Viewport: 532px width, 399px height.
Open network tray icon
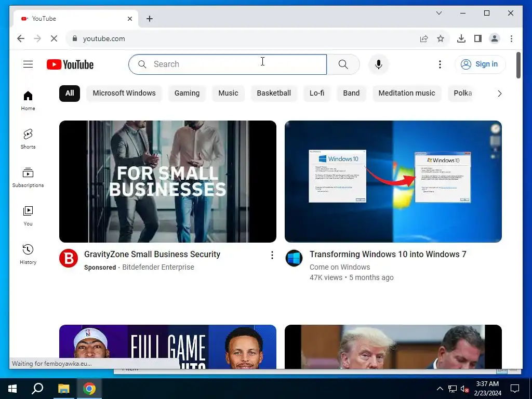[453, 389]
